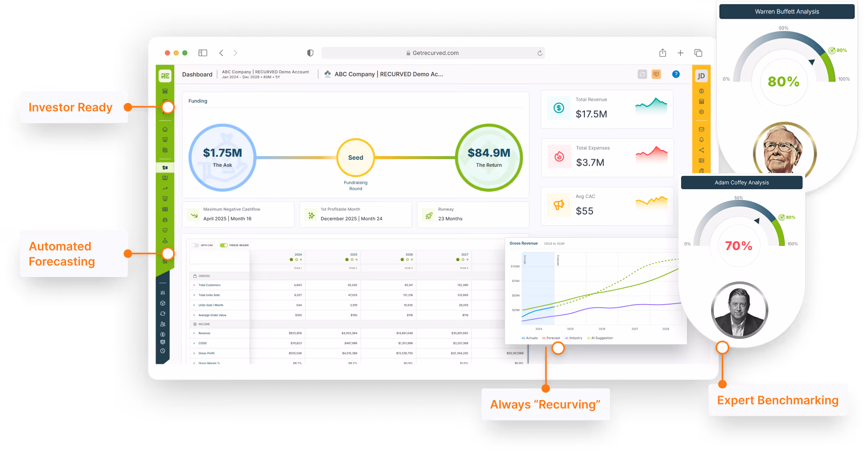This screenshot has width=868, height=454.
Task: Toggle the WITH CAC switch
Action: coord(195,245)
